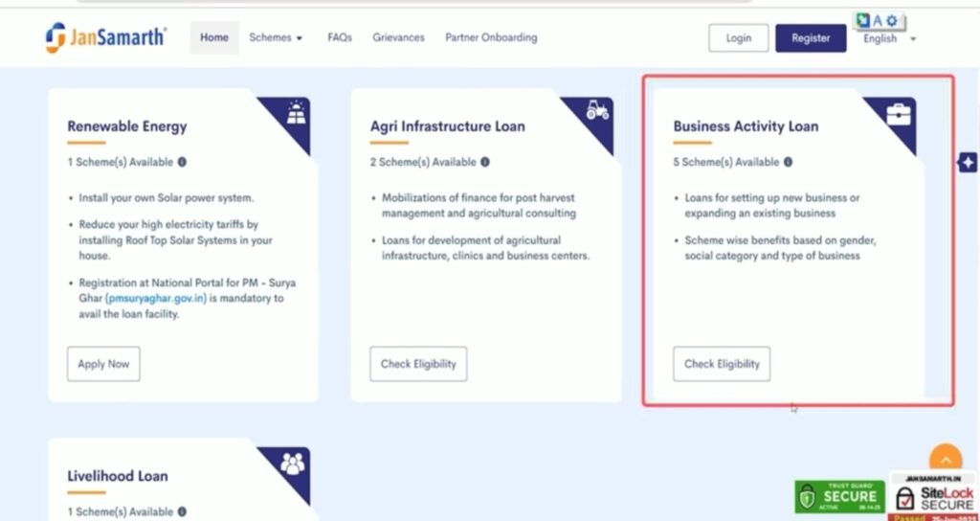Viewport: 980px width, 521px height.
Task: Click info icon beside 2 Scheme(s) Available
Action: [x=485, y=162]
